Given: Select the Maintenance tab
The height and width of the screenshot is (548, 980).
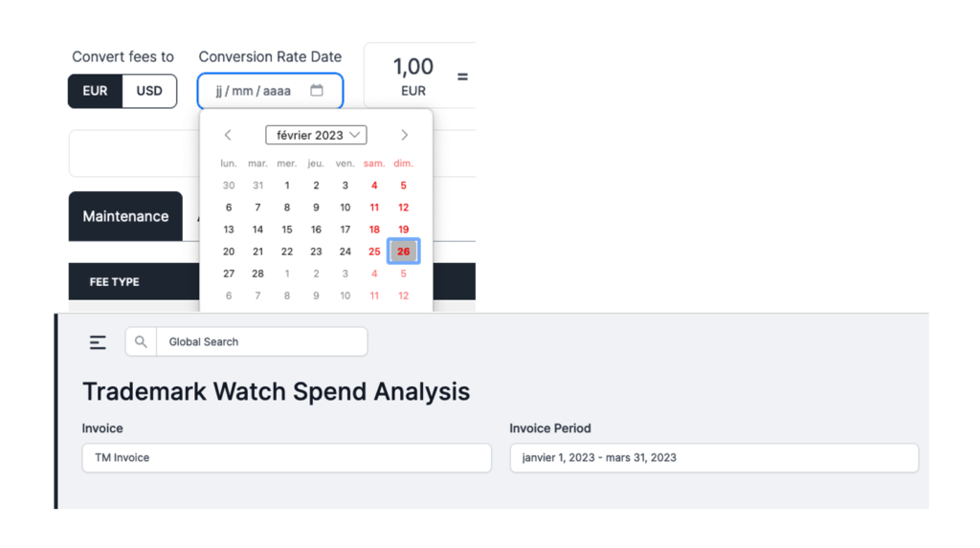Looking at the screenshot, I should (125, 216).
